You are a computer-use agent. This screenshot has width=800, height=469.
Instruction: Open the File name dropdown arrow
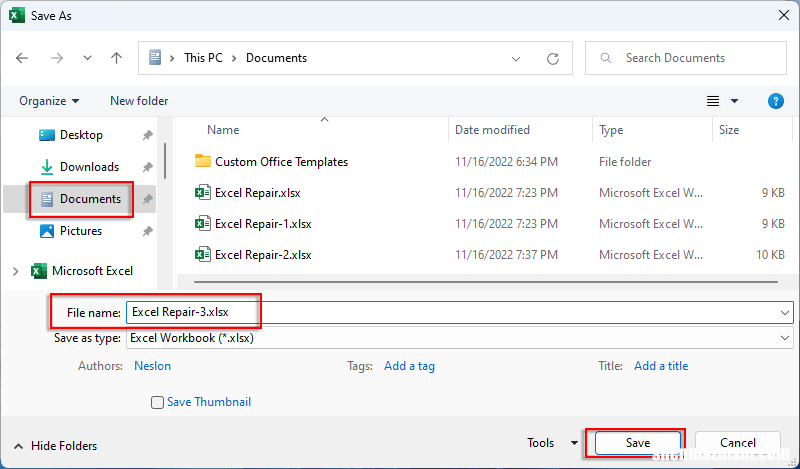785,313
